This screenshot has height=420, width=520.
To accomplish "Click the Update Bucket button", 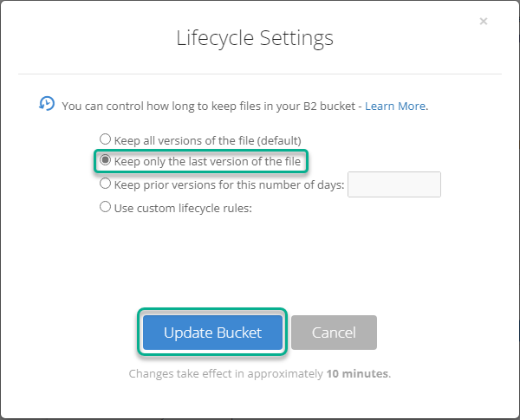I will pyautogui.click(x=212, y=333).
